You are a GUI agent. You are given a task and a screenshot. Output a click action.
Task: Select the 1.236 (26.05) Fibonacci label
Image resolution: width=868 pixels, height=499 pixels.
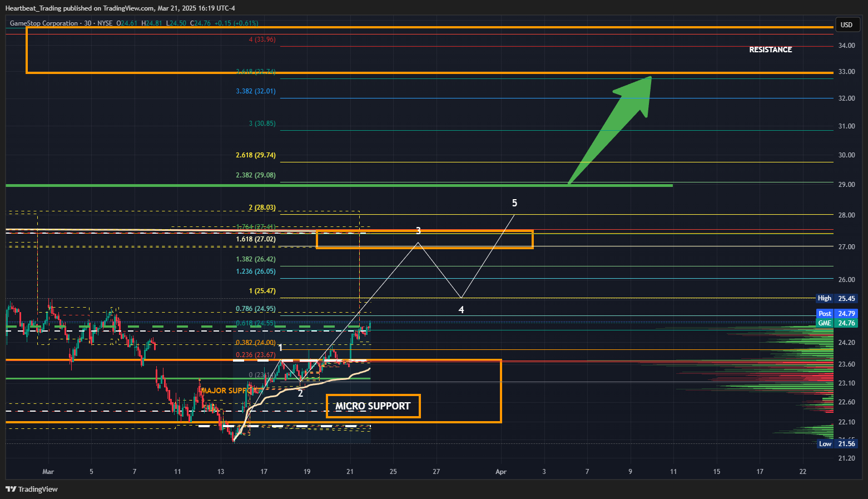[256, 271]
